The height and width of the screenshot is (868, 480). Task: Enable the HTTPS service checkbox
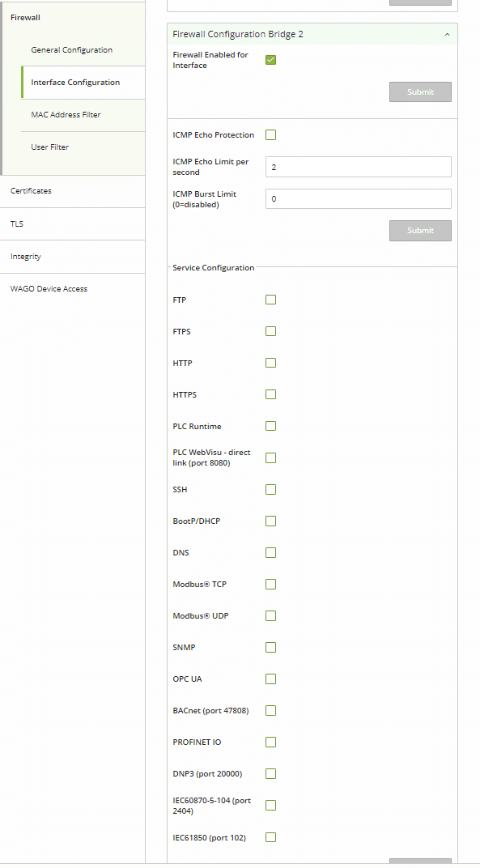pos(270,394)
